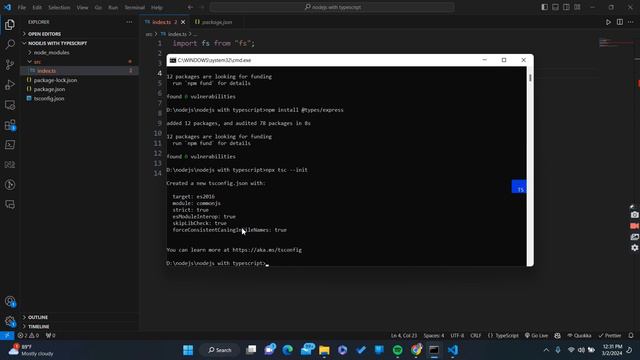Go back with the navigation arrow

(x=190, y=7)
